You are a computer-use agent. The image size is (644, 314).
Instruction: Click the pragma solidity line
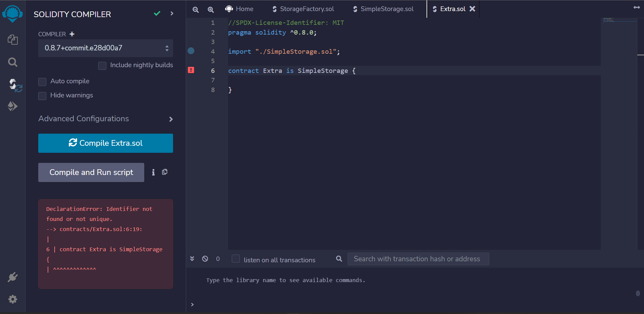click(x=272, y=32)
